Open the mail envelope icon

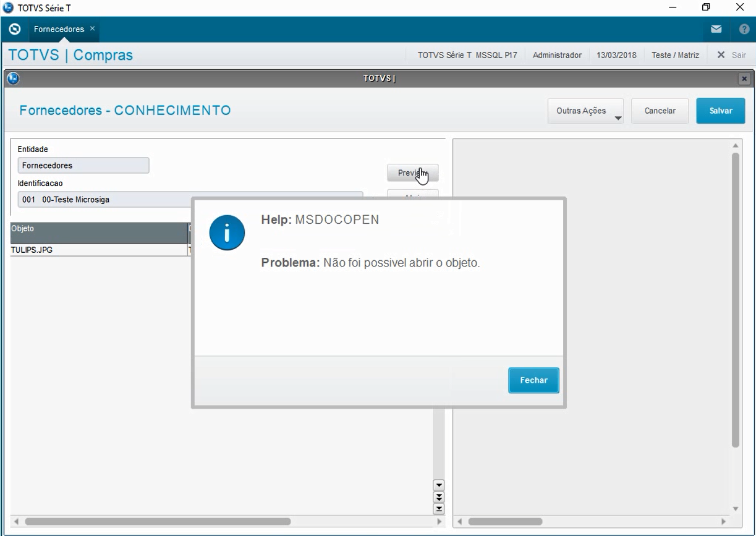click(716, 29)
